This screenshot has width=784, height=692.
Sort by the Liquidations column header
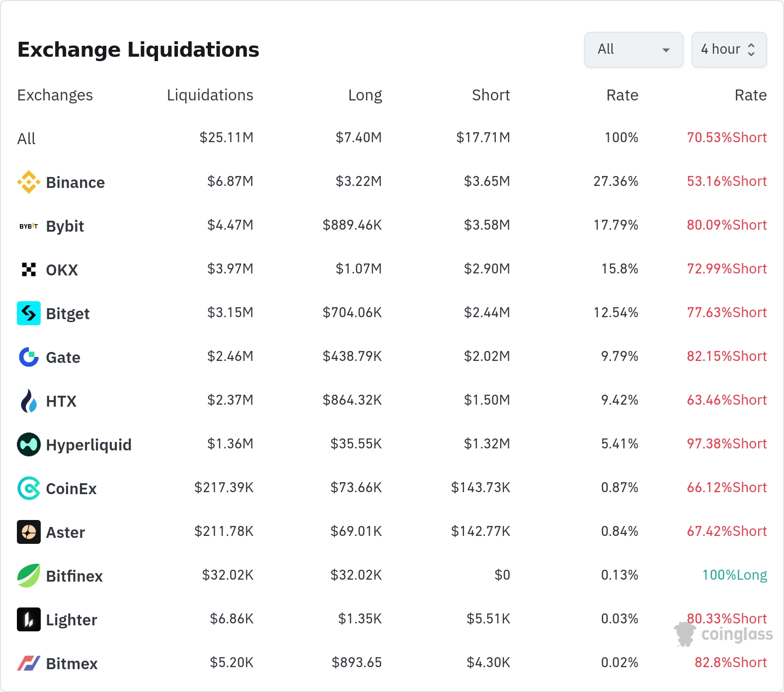210,95
